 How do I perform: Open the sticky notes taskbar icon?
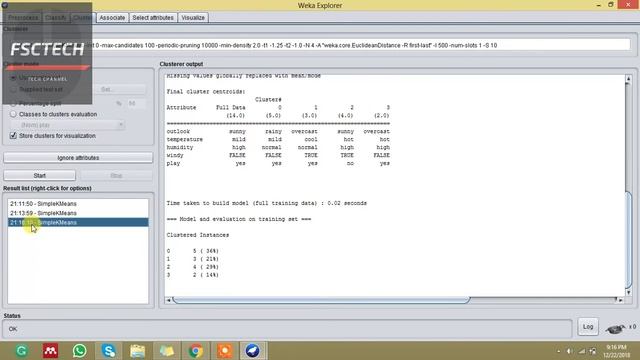167,351
